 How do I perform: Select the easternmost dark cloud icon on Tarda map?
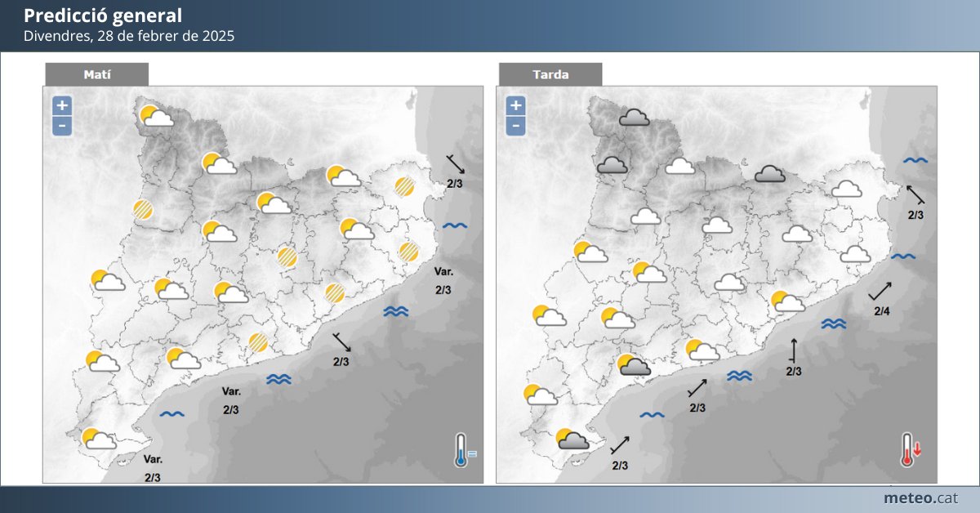coord(770,174)
